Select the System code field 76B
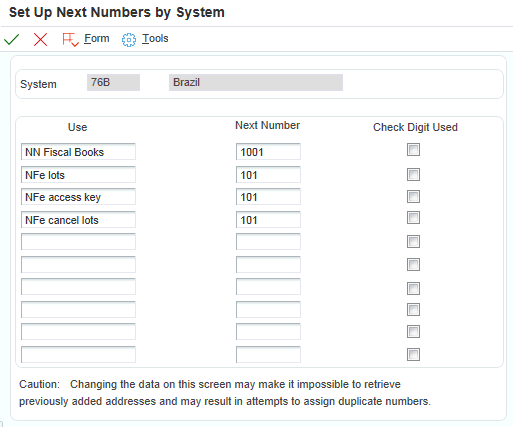Viewport: 513px width, 427px height. pos(113,82)
